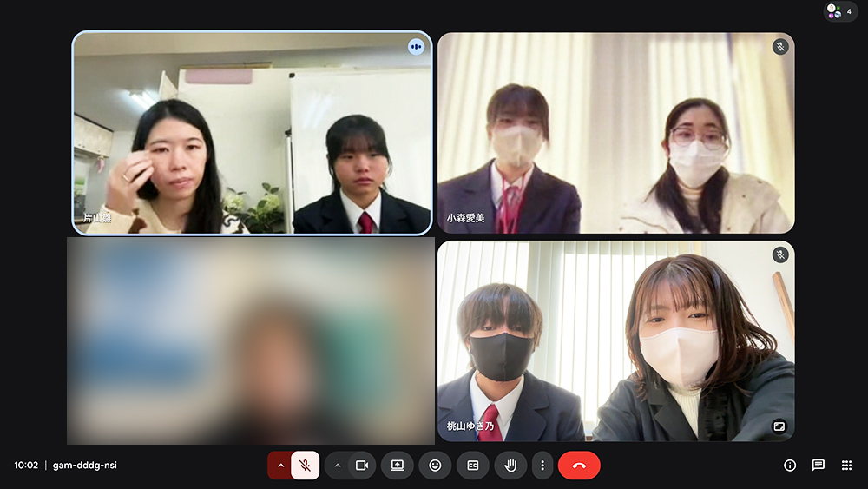The image size is (868, 489).
Task: Raise your hand in the meeting
Action: pyautogui.click(x=510, y=466)
